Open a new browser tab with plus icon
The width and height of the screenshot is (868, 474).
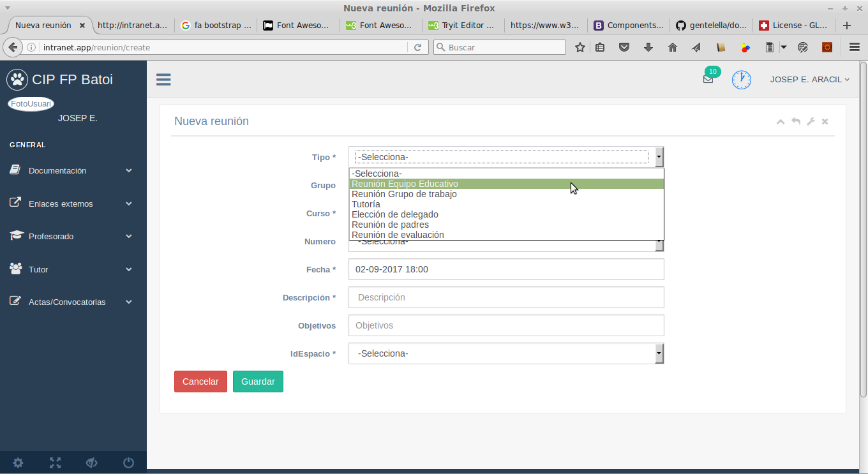tap(847, 26)
